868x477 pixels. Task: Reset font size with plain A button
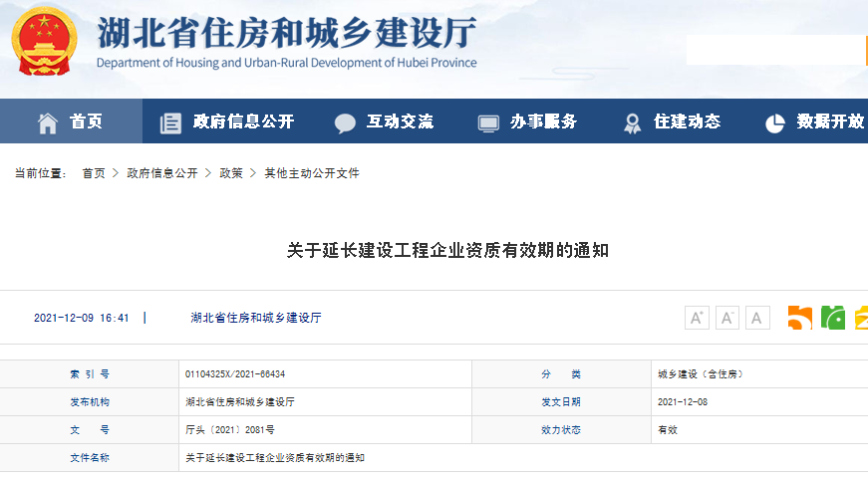[758, 318]
